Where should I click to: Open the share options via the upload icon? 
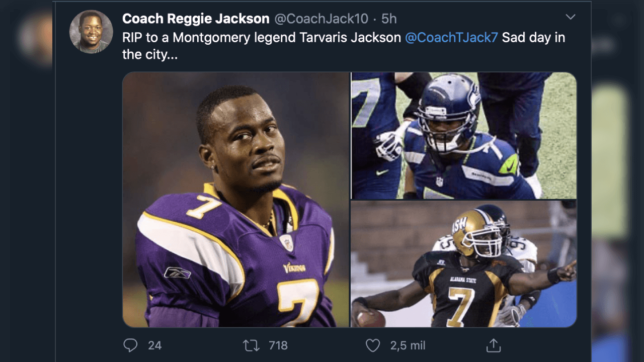[494, 345]
